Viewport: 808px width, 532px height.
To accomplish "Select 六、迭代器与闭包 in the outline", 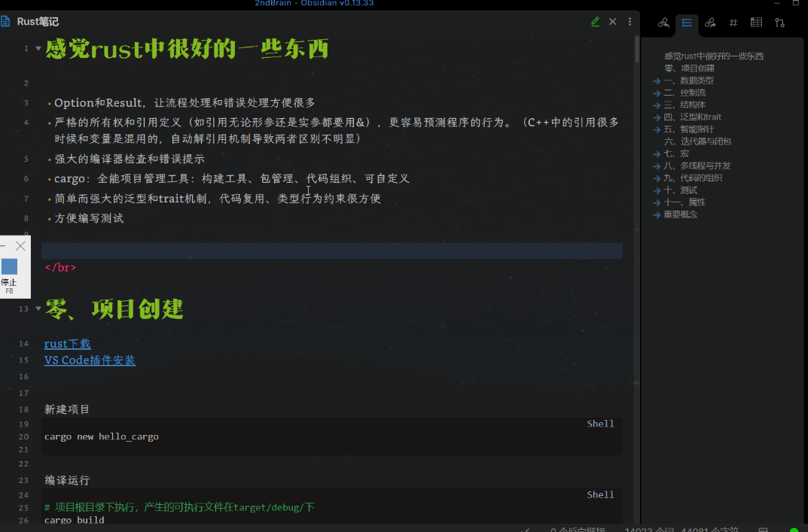I will point(698,141).
